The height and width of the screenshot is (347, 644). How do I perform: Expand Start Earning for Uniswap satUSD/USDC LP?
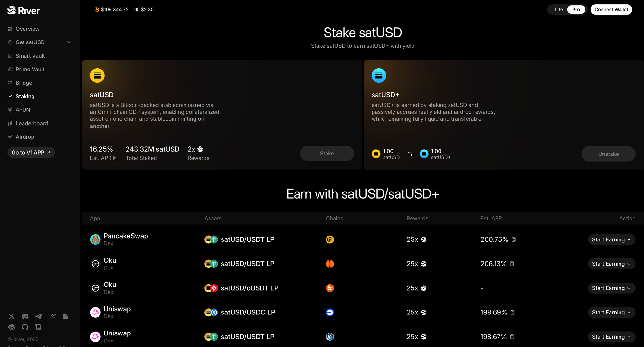tap(611, 312)
